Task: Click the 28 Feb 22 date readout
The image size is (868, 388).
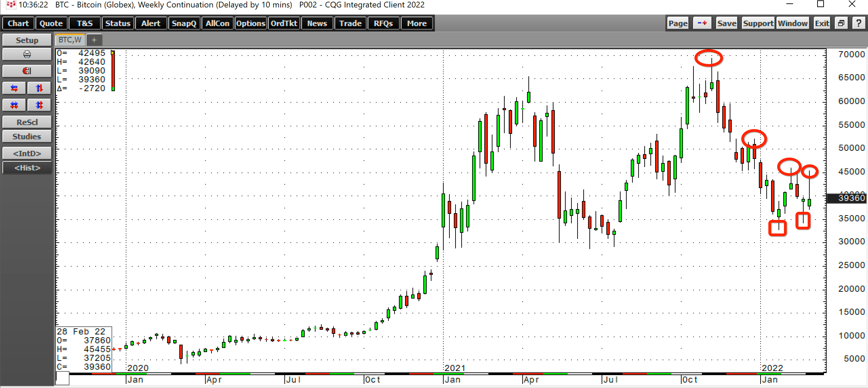Action: pos(81,331)
